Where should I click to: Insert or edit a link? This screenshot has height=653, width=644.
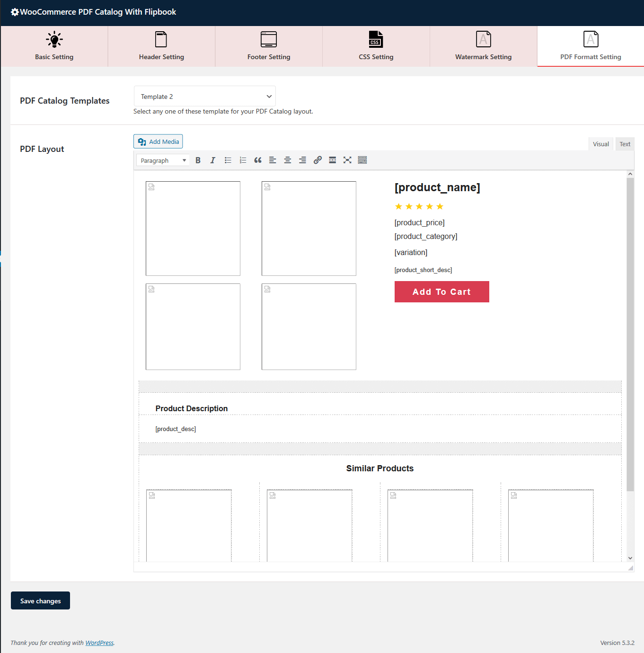(318, 160)
